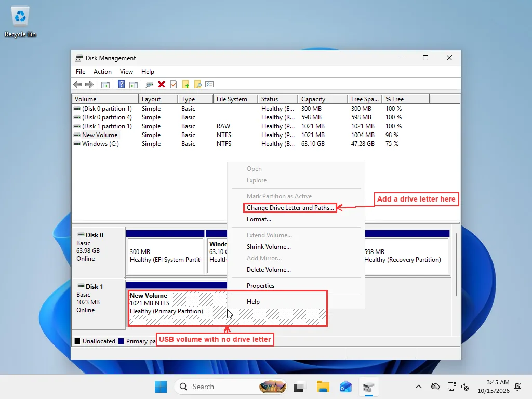Viewport: 532px width, 399px height.
Task: Toggle the Show/Hide Console Tree toolbar icon
Action: coord(105,85)
